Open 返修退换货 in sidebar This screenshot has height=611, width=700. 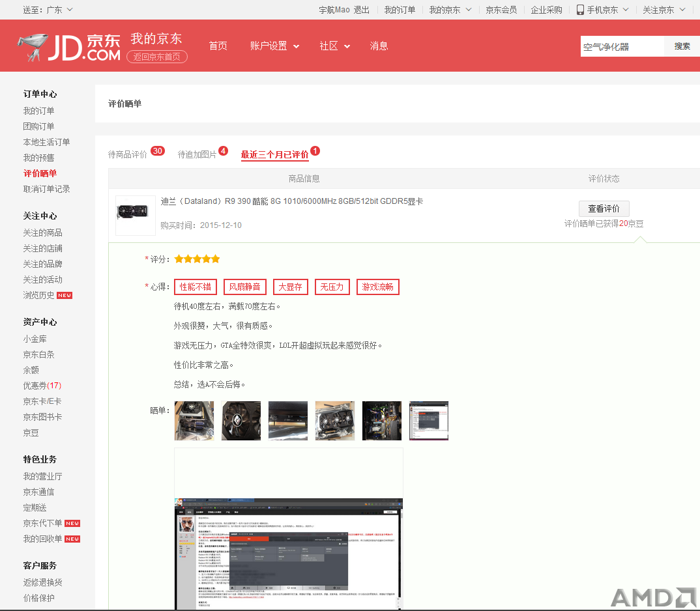(x=43, y=582)
